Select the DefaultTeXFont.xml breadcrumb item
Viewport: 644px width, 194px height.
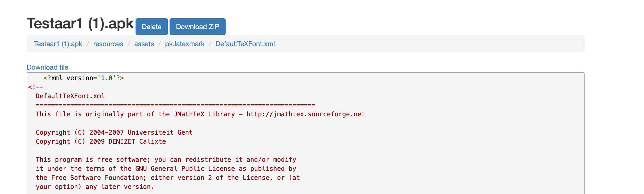click(x=245, y=44)
